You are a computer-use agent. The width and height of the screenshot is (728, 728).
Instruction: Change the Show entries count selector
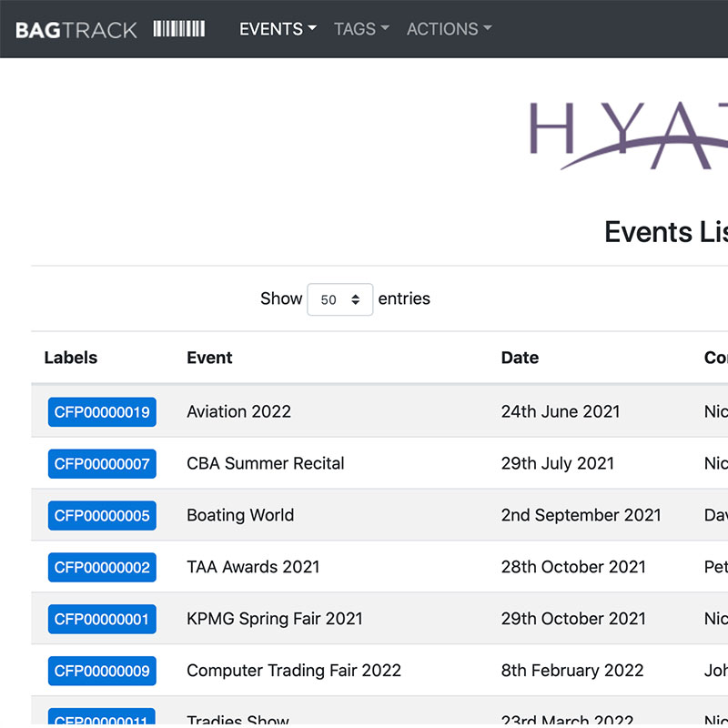click(339, 299)
